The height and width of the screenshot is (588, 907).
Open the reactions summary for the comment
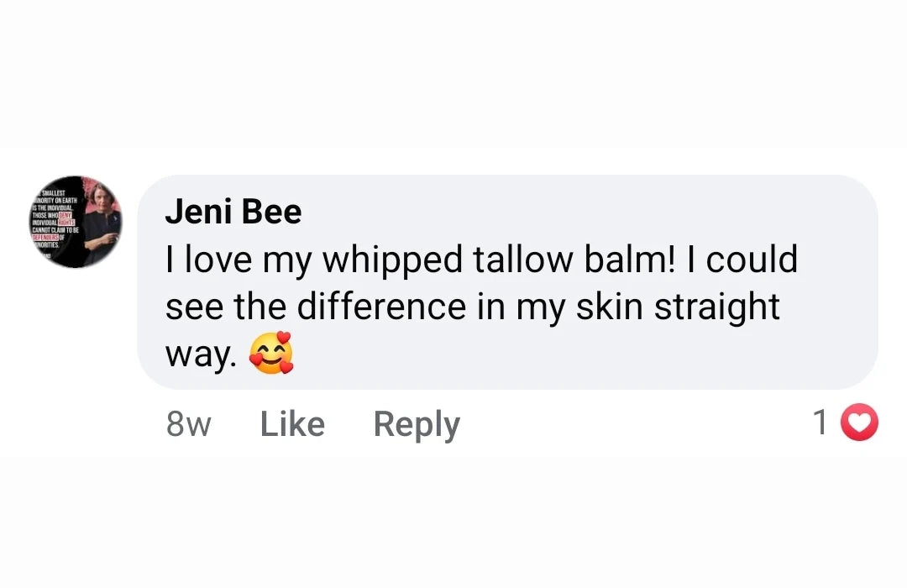point(844,423)
